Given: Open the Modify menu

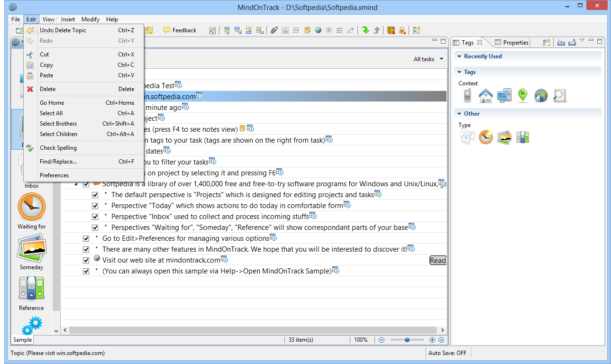Looking at the screenshot, I should click(91, 19).
